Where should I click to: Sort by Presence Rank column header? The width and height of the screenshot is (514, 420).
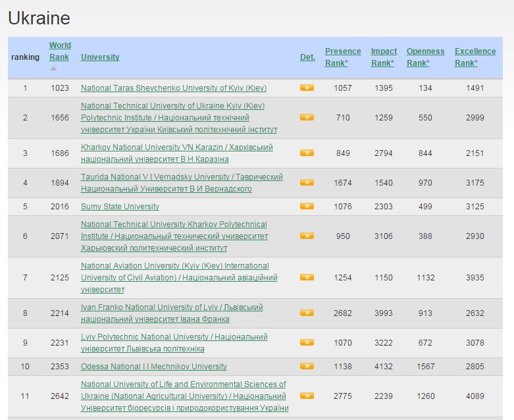[343, 57]
